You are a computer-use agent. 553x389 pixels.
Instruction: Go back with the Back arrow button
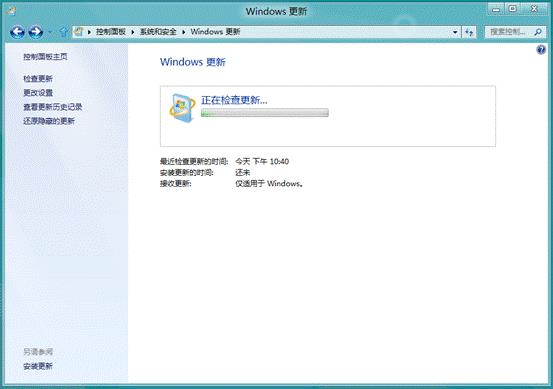coord(17,32)
